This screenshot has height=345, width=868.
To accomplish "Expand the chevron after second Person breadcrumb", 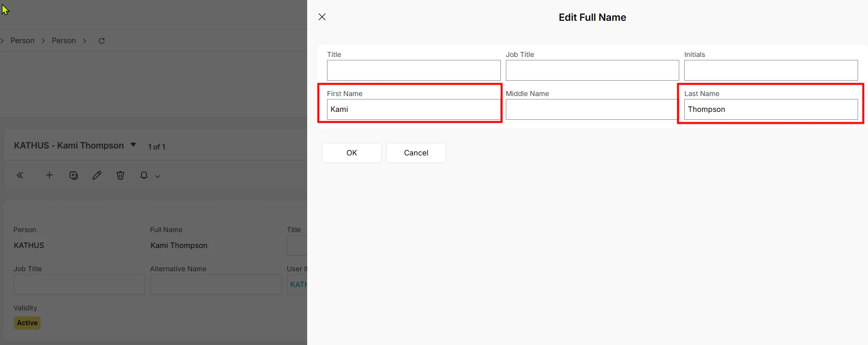I will tap(85, 41).
